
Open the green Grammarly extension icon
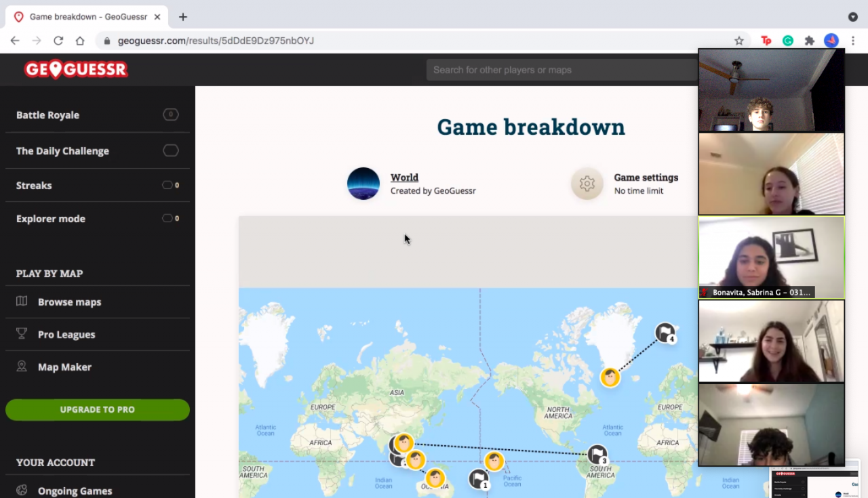pos(788,41)
